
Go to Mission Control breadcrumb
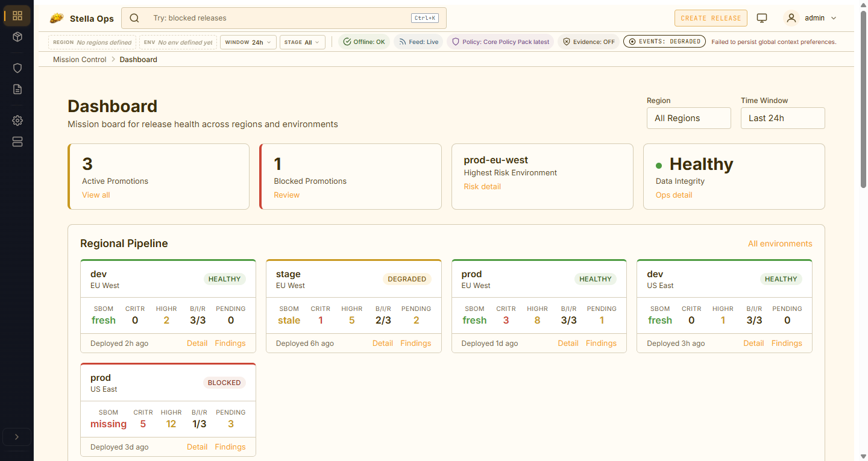(80, 60)
